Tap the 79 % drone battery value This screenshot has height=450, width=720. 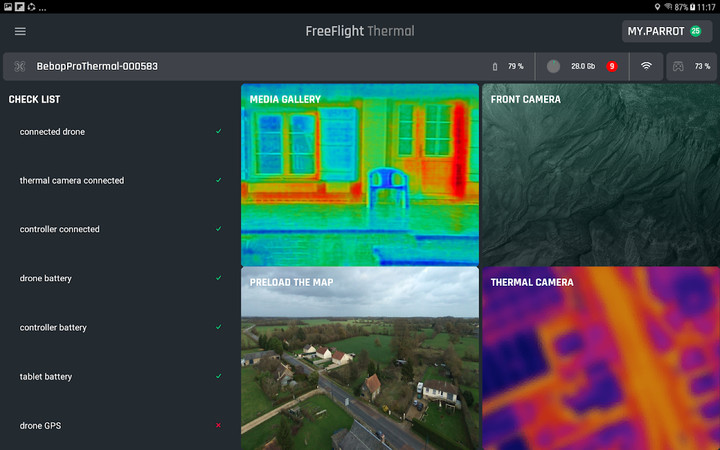[515, 67]
